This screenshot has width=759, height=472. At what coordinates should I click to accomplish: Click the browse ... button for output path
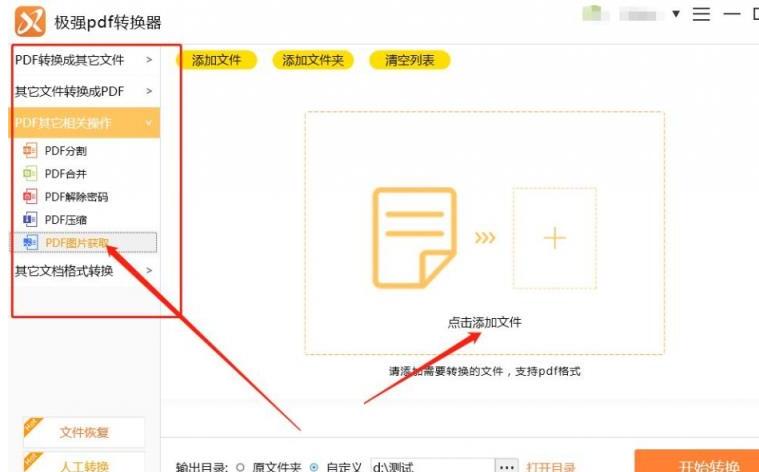[x=507, y=467]
